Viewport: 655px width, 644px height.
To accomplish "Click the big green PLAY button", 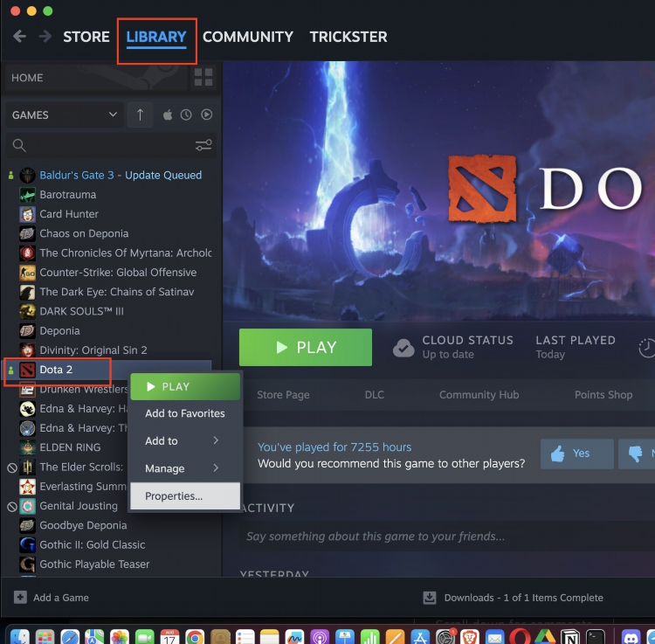I will 306,347.
